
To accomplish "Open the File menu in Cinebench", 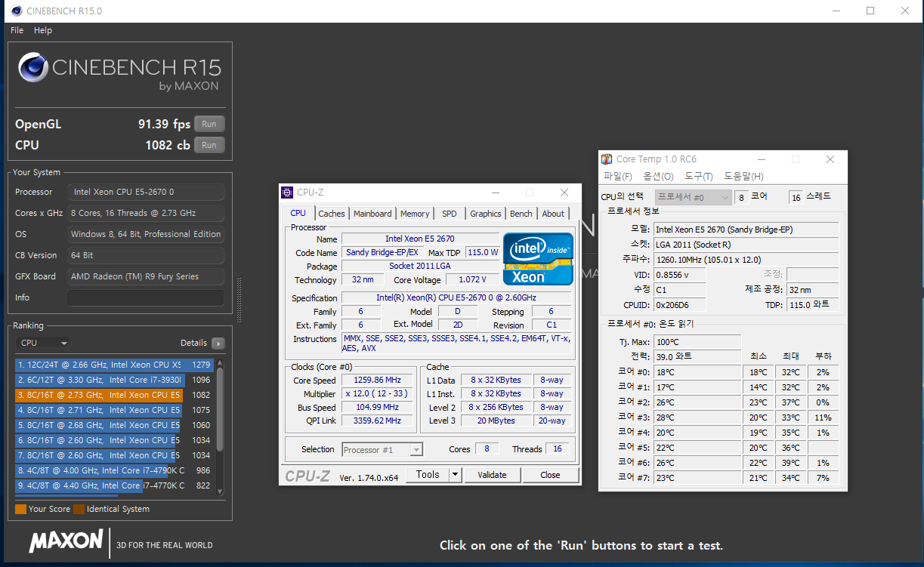I will pos(17,30).
